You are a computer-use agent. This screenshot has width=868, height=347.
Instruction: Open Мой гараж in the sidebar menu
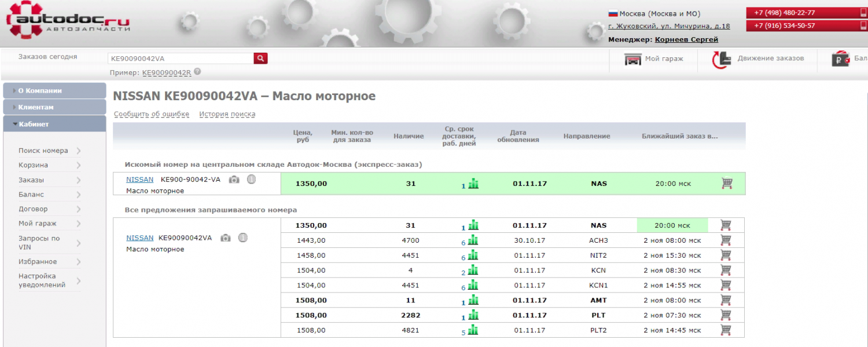[x=38, y=224]
